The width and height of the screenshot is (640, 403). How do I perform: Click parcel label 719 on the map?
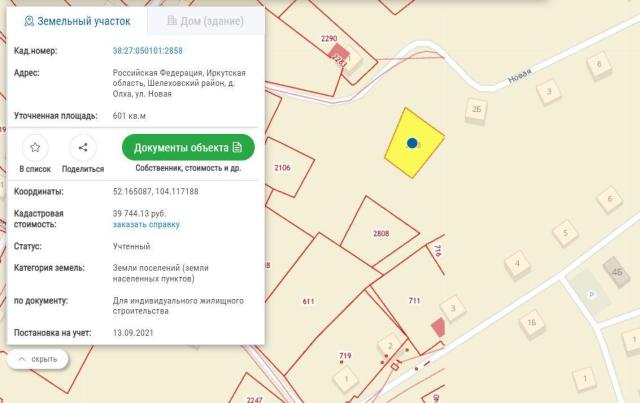[345, 356]
